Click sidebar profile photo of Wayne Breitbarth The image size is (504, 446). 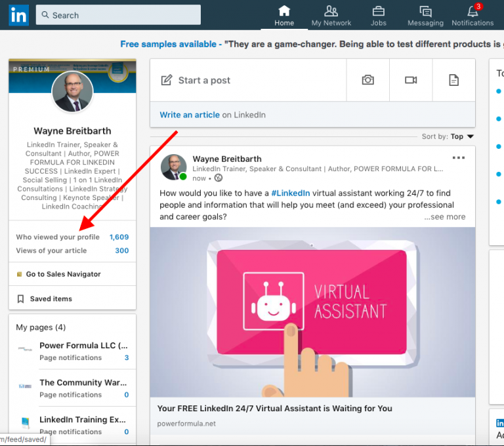[x=72, y=92]
